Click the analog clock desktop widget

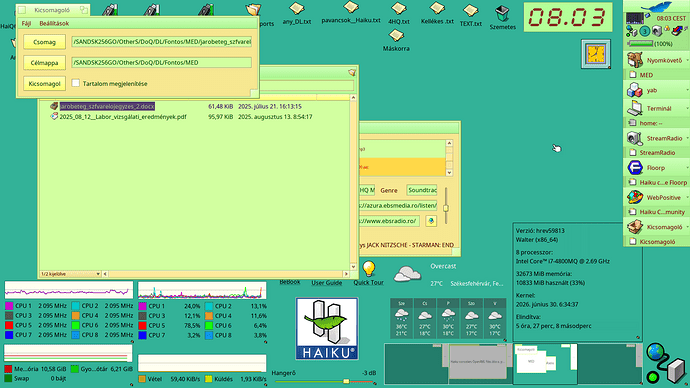pyautogui.click(x=596, y=54)
